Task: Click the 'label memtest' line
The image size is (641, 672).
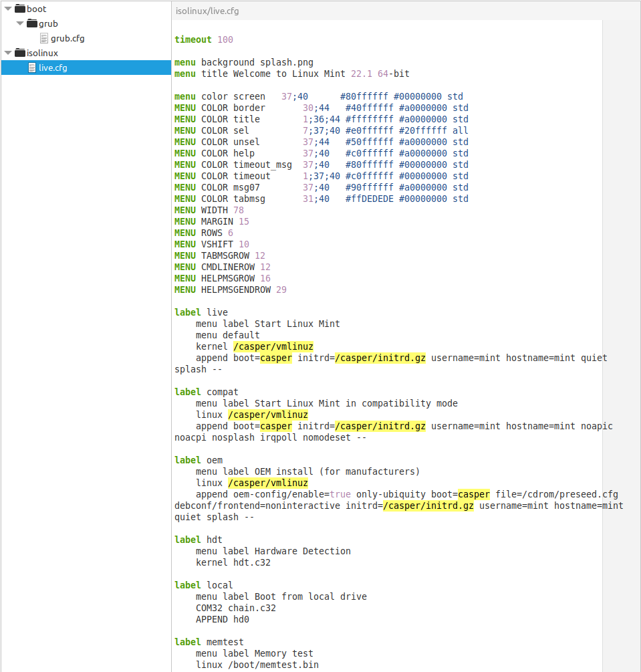Action: [209, 642]
